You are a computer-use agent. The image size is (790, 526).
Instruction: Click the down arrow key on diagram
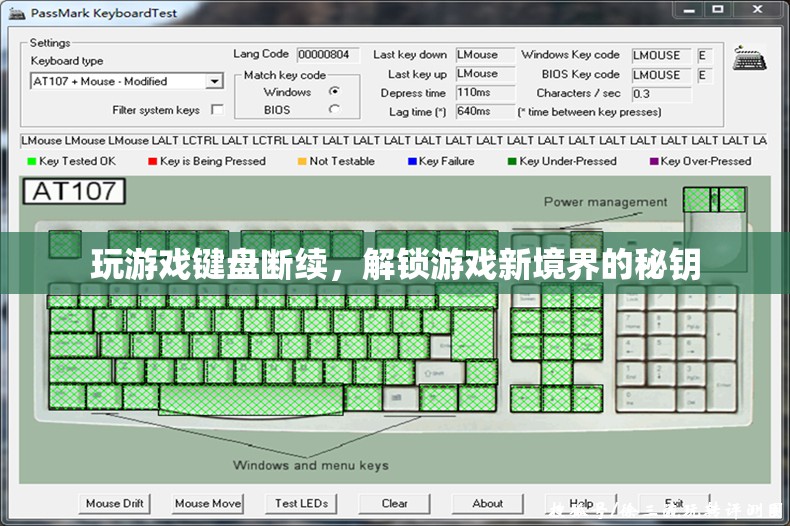point(557,399)
